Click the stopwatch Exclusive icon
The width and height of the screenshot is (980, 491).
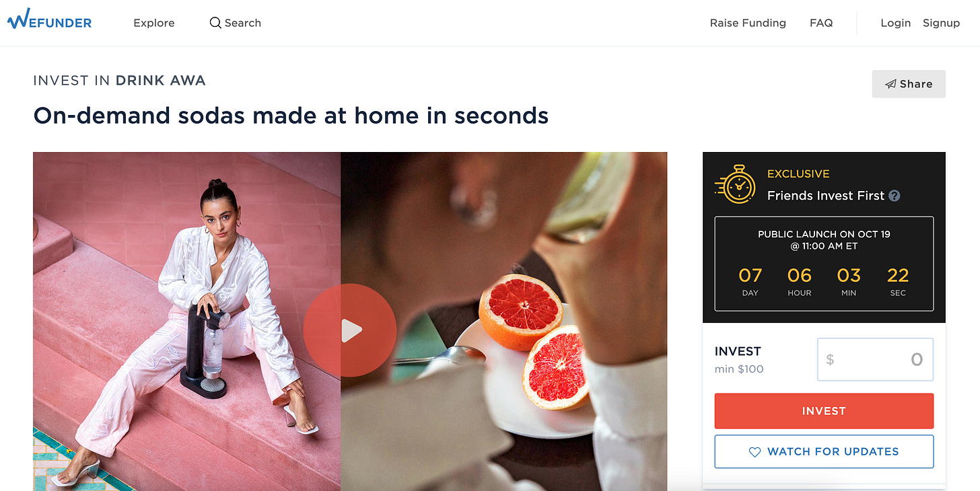(x=735, y=184)
